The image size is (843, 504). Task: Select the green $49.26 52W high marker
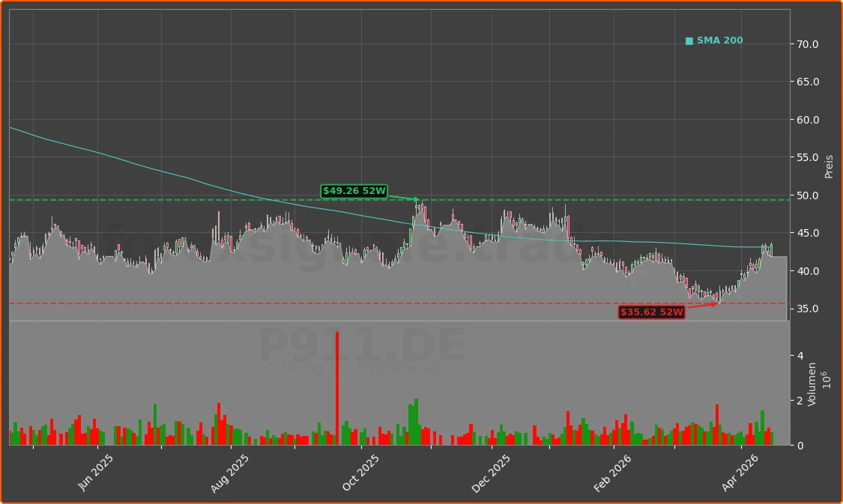(354, 192)
